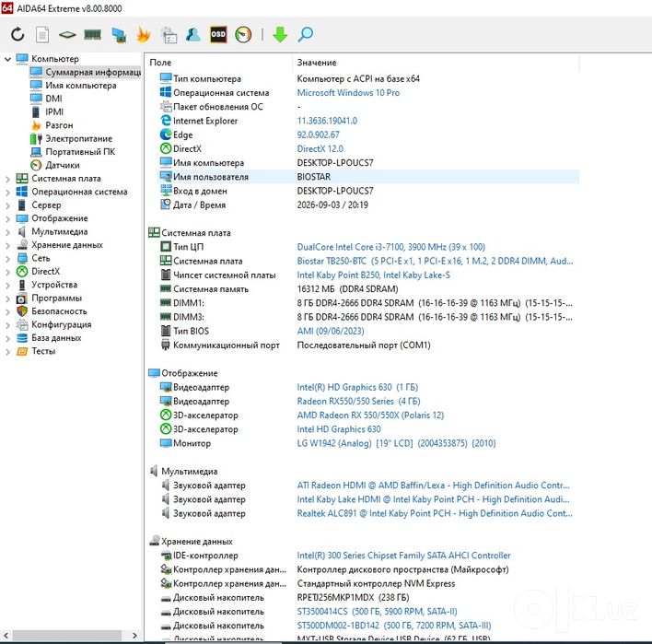Click the network computers toolbar icon

click(x=119, y=35)
